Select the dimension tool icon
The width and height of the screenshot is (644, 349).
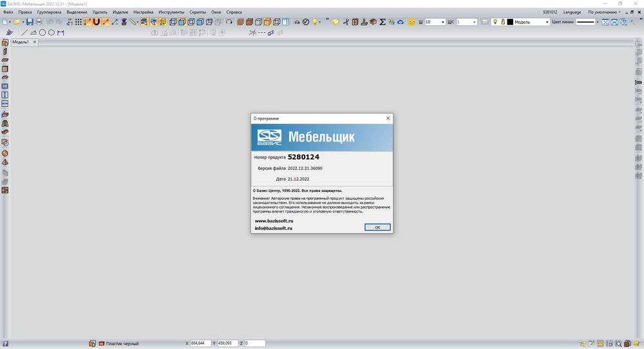pos(61,32)
